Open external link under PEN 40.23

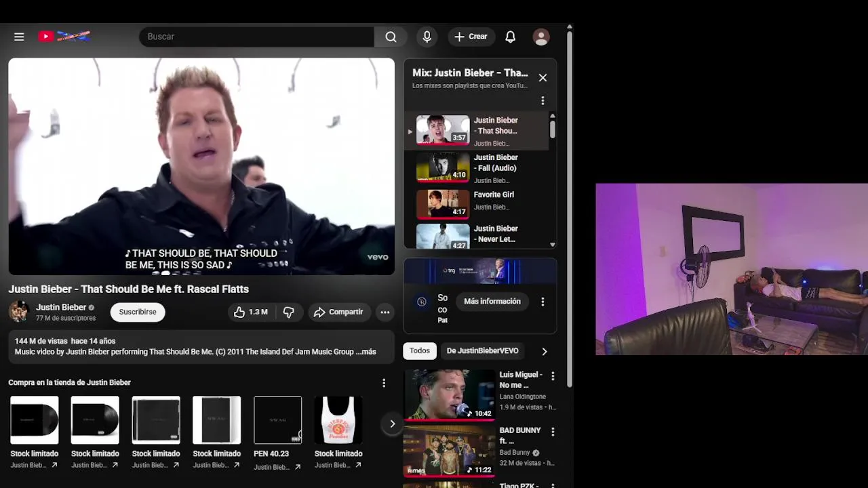click(x=297, y=467)
